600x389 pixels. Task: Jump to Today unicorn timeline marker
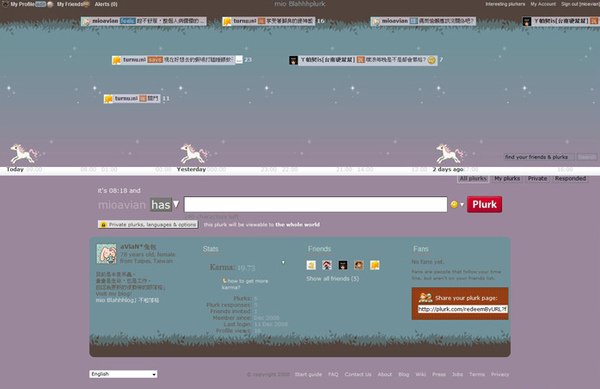point(23,153)
